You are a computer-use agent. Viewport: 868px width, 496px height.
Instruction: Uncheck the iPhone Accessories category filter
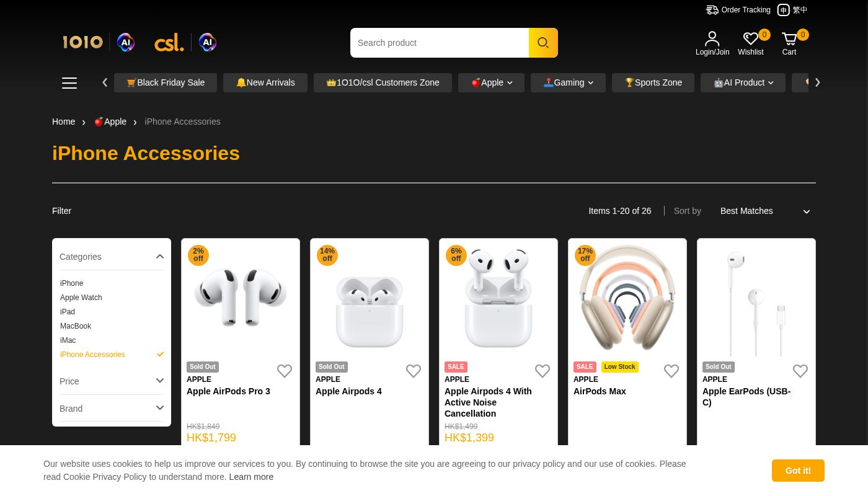point(160,355)
